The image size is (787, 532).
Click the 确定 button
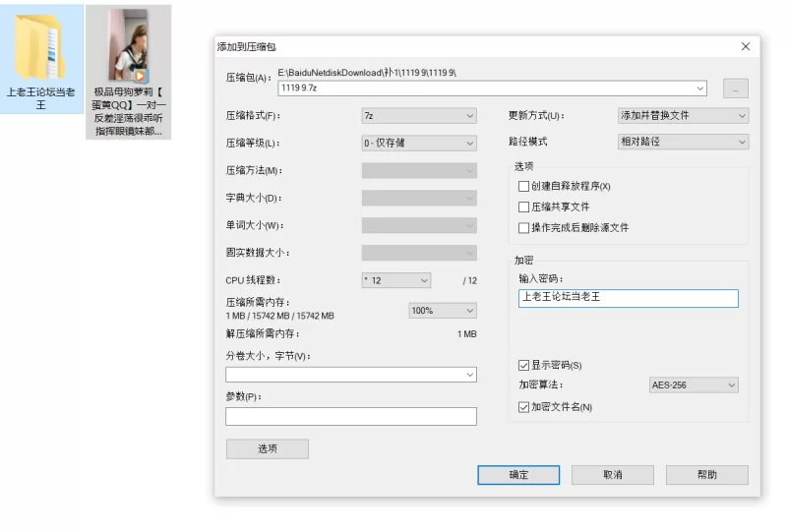click(x=518, y=475)
